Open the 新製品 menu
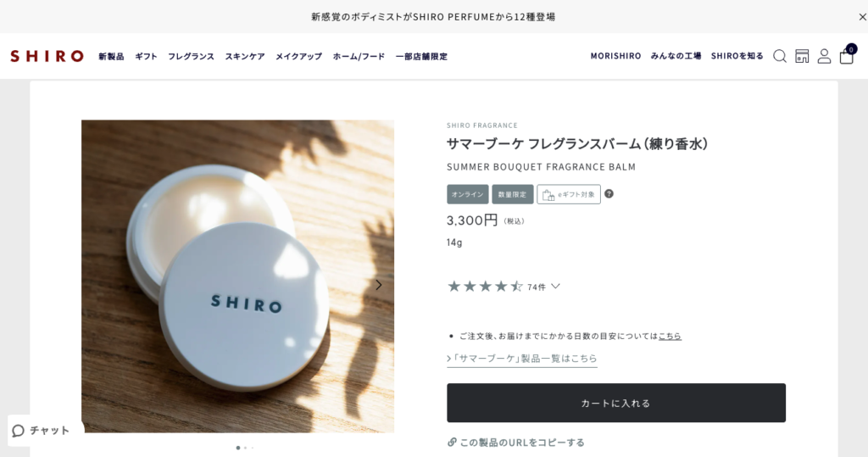 111,57
